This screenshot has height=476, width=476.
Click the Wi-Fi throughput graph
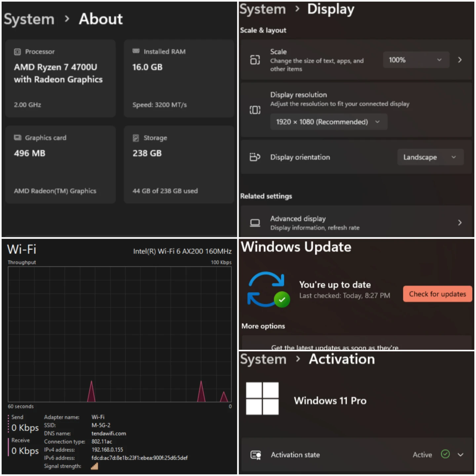coord(120,334)
